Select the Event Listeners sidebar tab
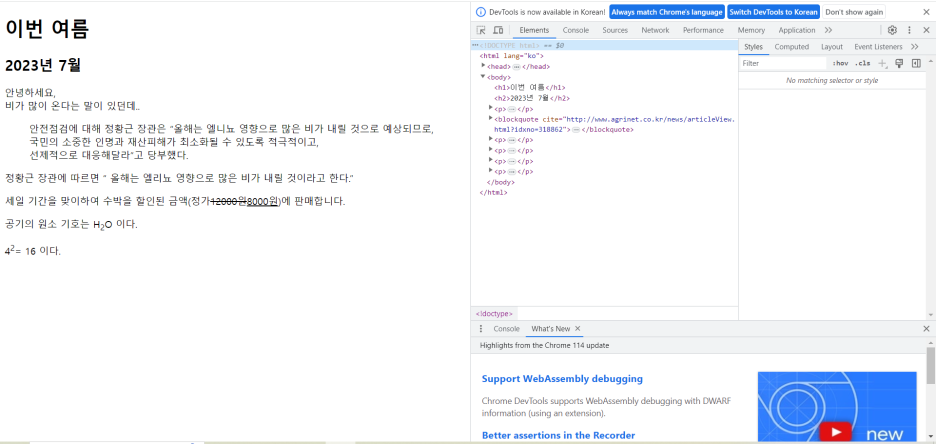 pos(878,47)
